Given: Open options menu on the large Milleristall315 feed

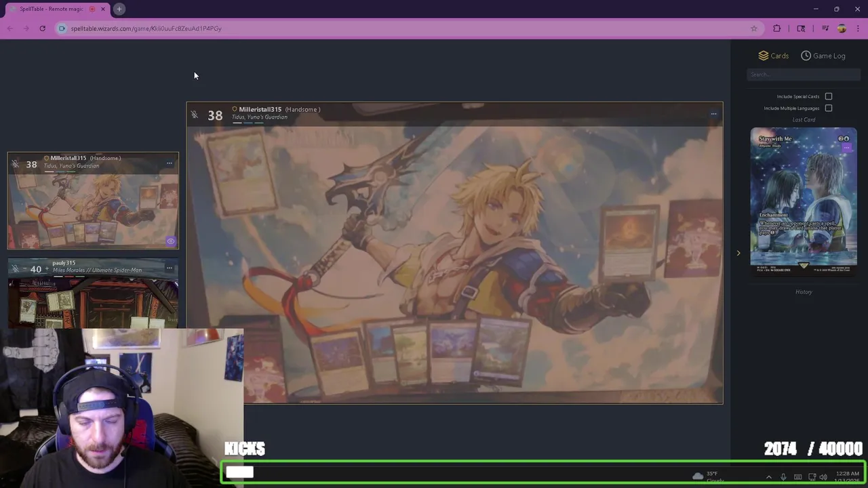Looking at the screenshot, I should pos(713,114).
